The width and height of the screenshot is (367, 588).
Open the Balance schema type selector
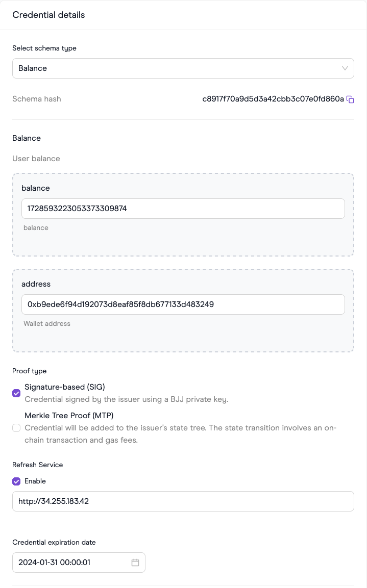(183, 68)
